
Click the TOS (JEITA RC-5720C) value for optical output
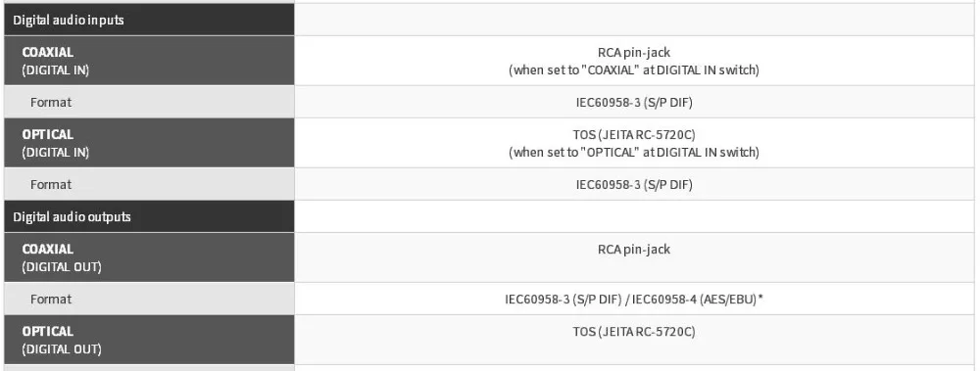(x=634, y=332)
